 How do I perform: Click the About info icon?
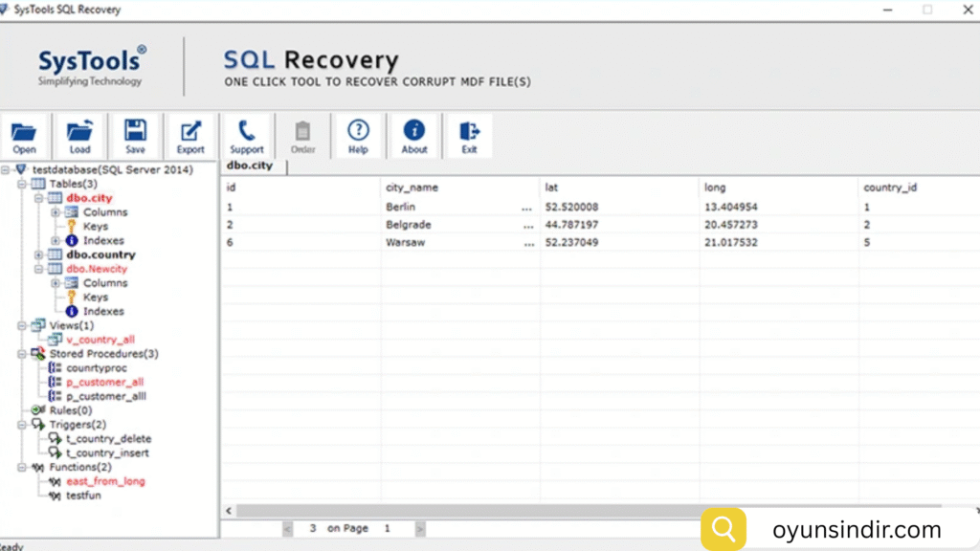click(414, 135)
